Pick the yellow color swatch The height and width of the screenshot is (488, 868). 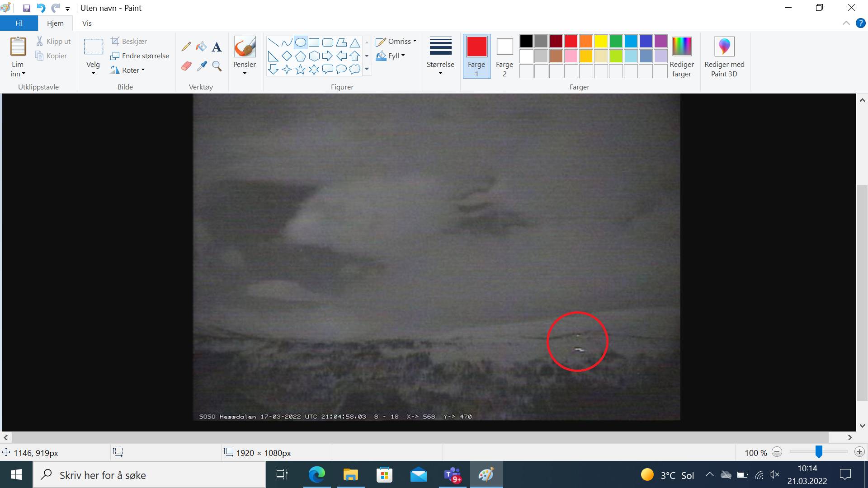pyautogui.click(x=601, y=41)
